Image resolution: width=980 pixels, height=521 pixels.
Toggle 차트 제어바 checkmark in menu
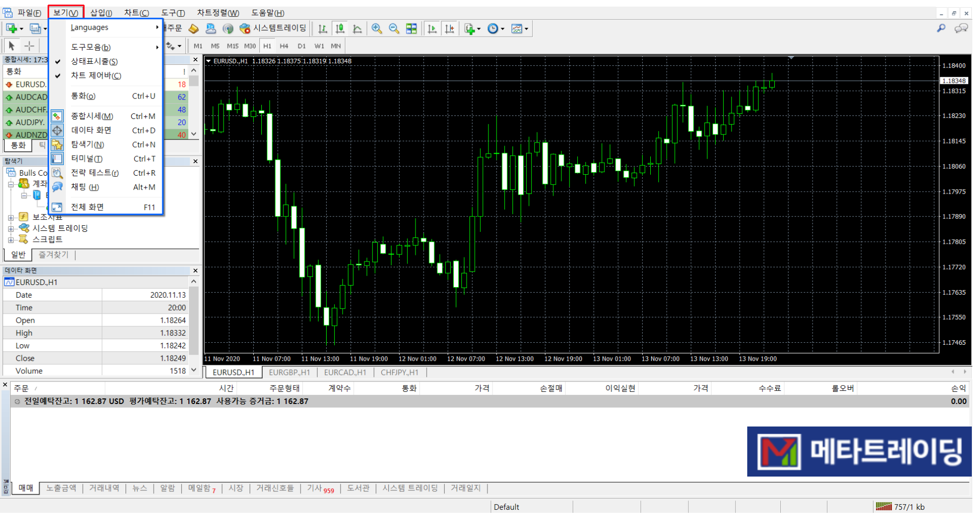click(x=96, y=76)
